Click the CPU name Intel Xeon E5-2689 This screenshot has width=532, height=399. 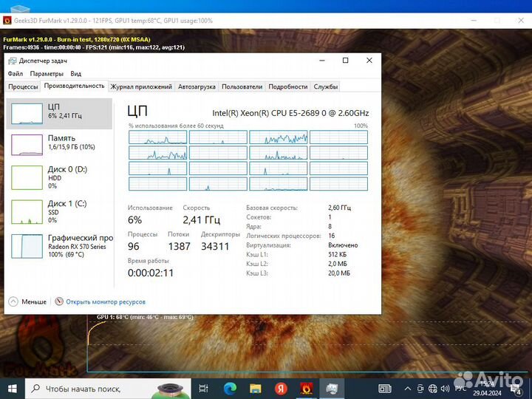(x=290, y=113)
